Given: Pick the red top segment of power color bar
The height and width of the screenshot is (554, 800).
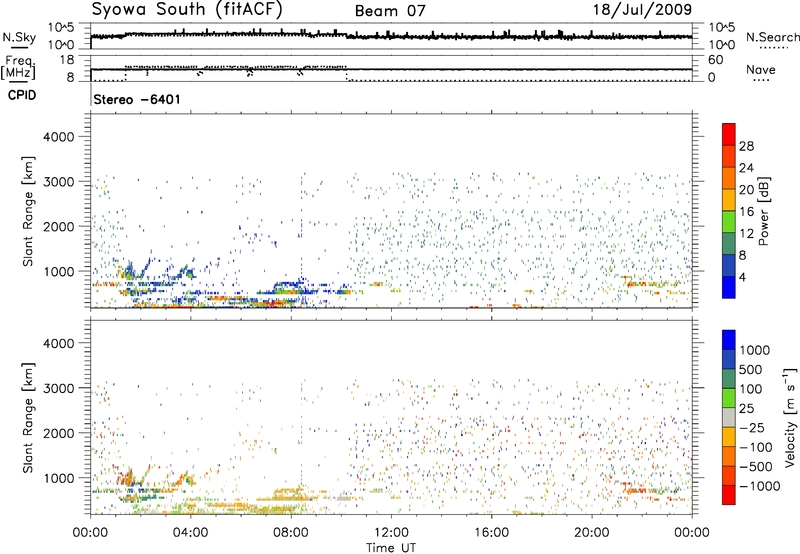Looking at the screenshot, I should click(x=729, y=134).
